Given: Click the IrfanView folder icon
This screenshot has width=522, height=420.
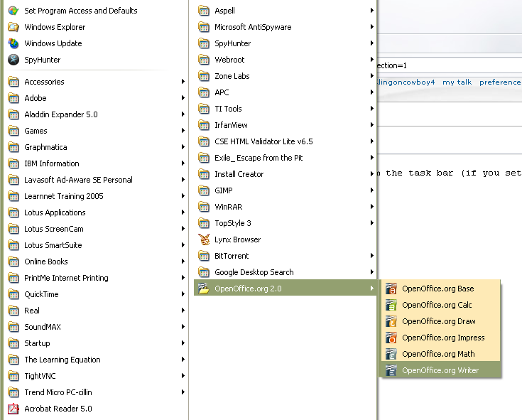Looking at the screenshot, I should 204,125.
